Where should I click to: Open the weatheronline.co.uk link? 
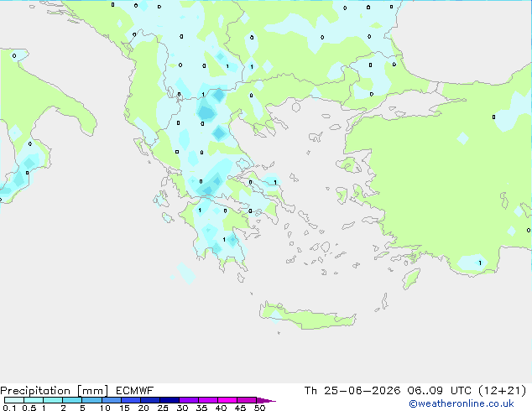pyautogui.click(x=462, y=403)
